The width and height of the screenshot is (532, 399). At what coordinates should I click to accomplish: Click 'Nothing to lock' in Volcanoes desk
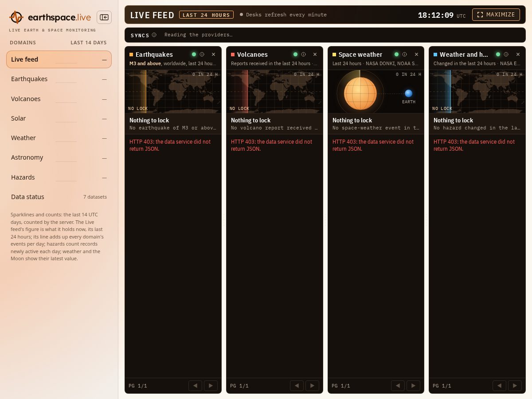[x=250, y=120]
